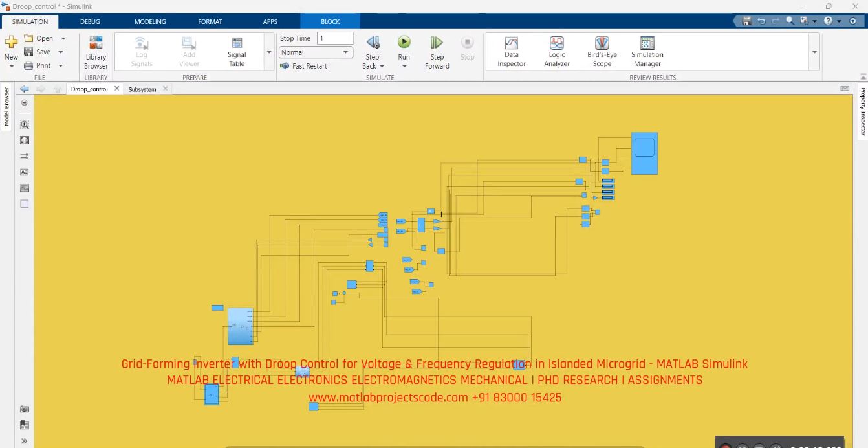This screenshot has width=868, height=448.
Task: Open the DEBUG ribbon tab
Action: coord(90,21)
